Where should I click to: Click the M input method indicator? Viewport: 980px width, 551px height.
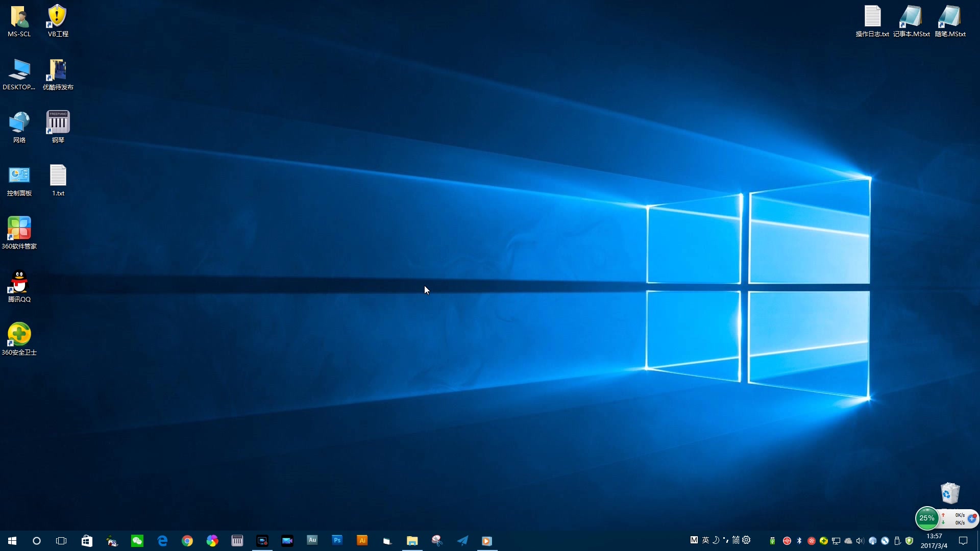[x=694, y=540]
